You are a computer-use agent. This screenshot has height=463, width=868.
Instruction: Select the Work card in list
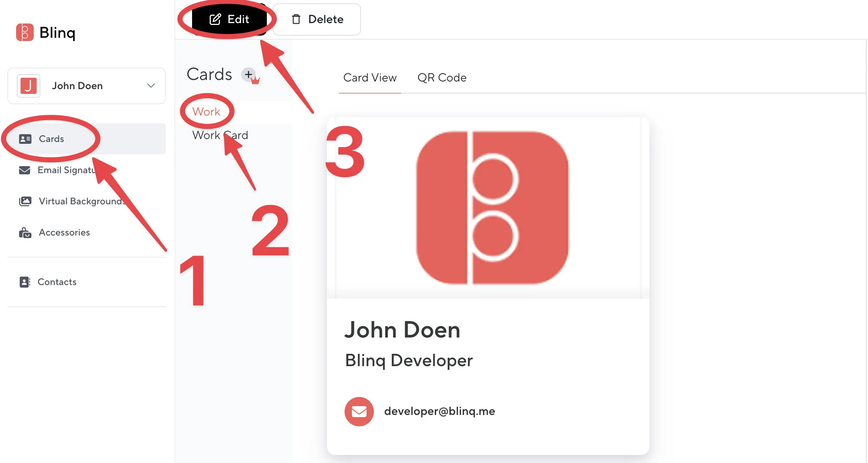pyautogui.click(x=206, y=112)
